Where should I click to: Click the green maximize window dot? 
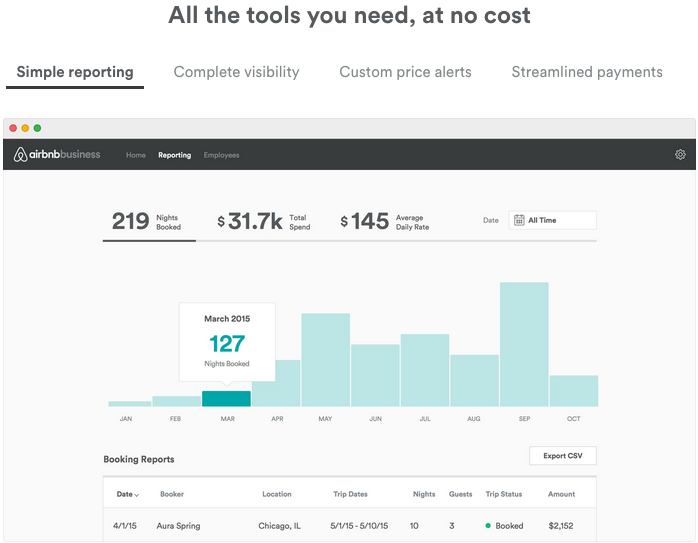pos(37,128)
